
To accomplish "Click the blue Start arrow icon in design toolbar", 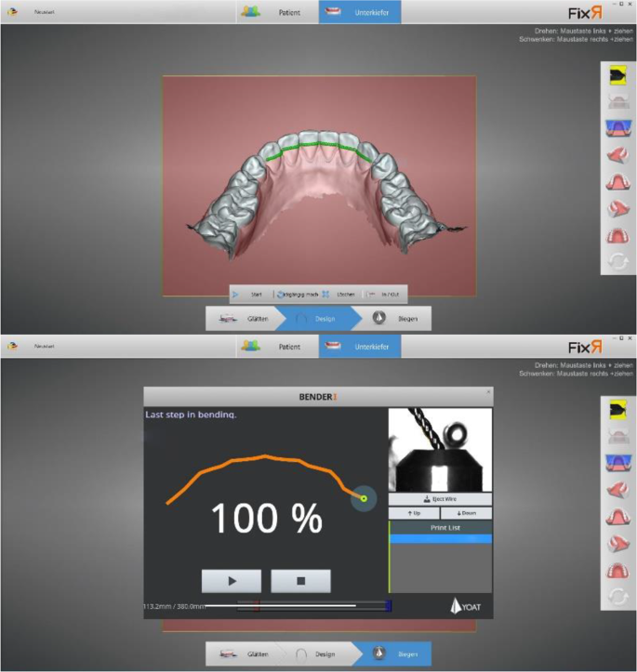I will 235,295.
